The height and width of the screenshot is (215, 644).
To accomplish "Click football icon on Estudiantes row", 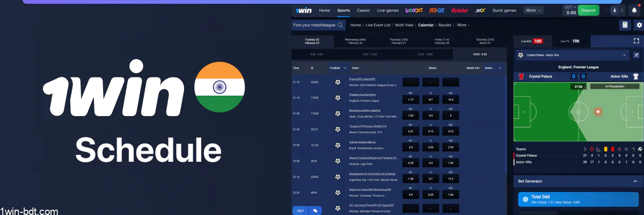I will (x=338, y=176).
